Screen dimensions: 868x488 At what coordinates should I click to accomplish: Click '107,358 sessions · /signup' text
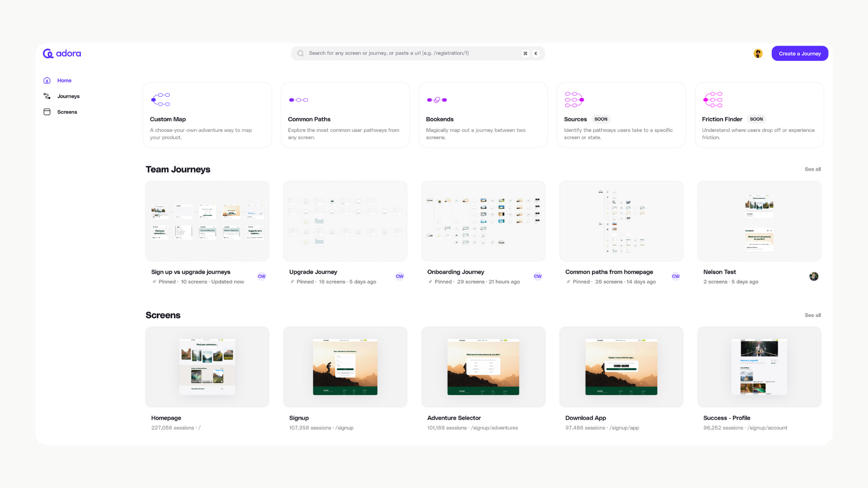321,428
